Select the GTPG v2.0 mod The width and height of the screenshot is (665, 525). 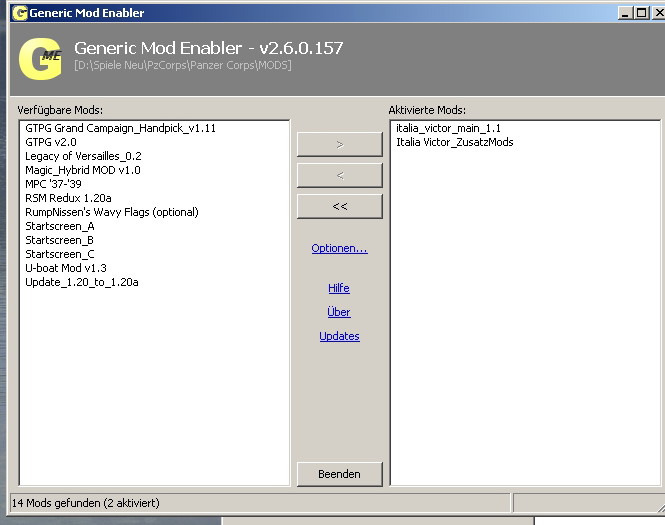click(51, 142)
